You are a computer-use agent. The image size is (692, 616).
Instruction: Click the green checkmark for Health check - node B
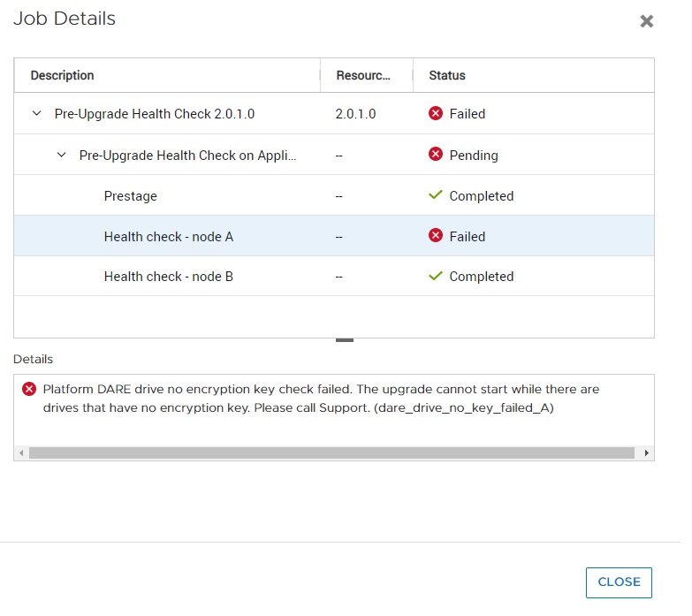435,276
